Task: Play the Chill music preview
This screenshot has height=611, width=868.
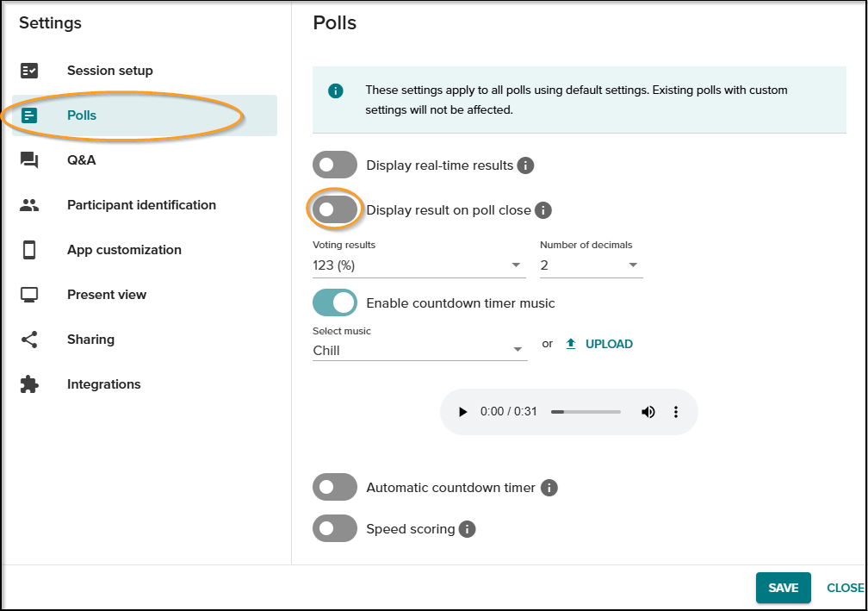Action: click(463, 412)
